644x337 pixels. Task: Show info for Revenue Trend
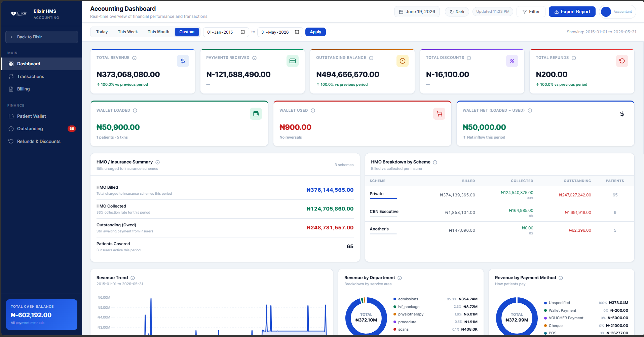coord(133,278)
